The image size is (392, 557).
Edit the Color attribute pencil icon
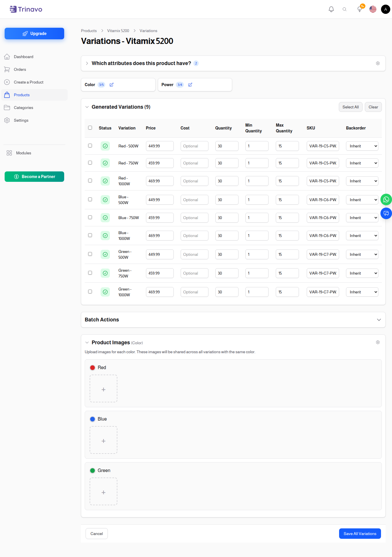[x=112, y=85]
